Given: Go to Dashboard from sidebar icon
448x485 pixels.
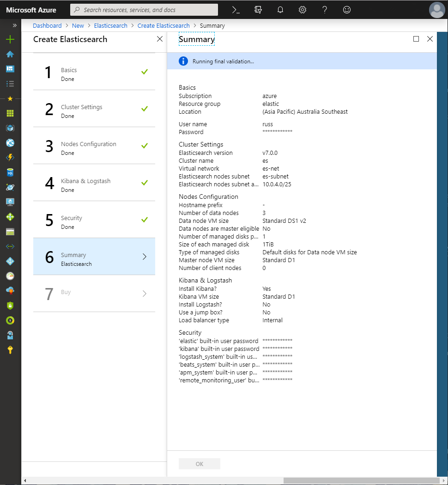Looking at the screenshot, I should tap(10, 69).
